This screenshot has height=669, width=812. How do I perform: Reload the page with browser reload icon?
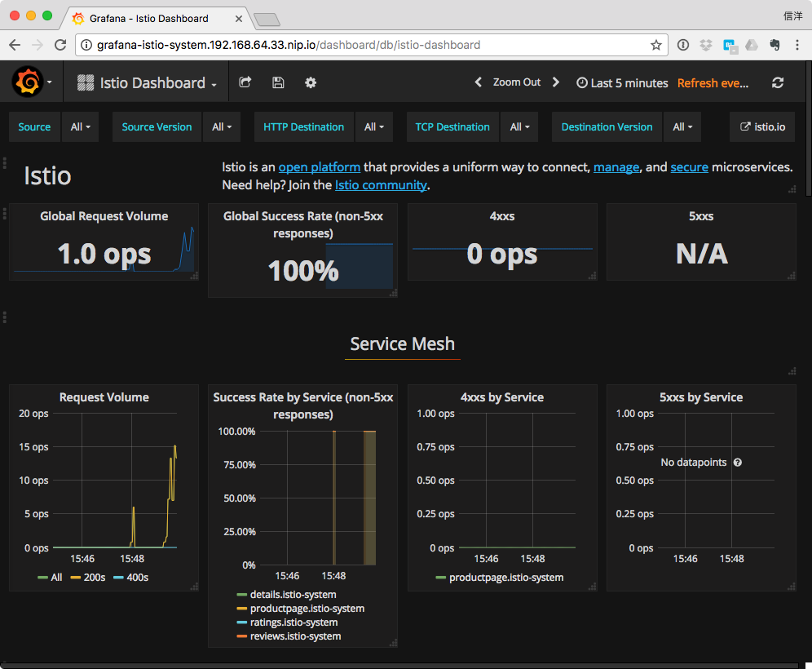60,45
